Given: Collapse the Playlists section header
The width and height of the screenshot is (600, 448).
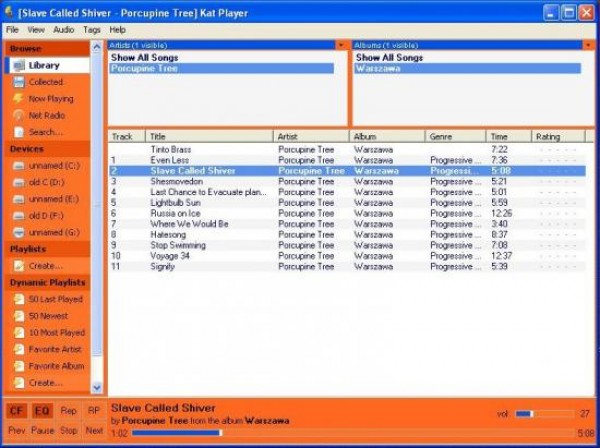Looking at the screenshot, I should [47, 249].
